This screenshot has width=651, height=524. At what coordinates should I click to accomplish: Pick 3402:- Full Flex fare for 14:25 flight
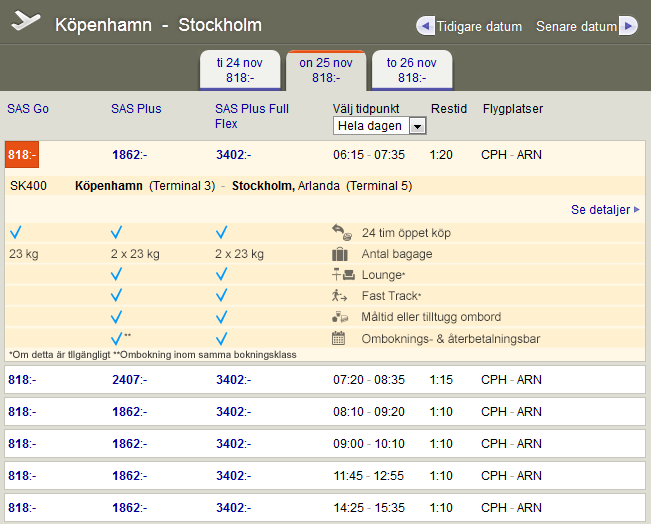(233, 508)
